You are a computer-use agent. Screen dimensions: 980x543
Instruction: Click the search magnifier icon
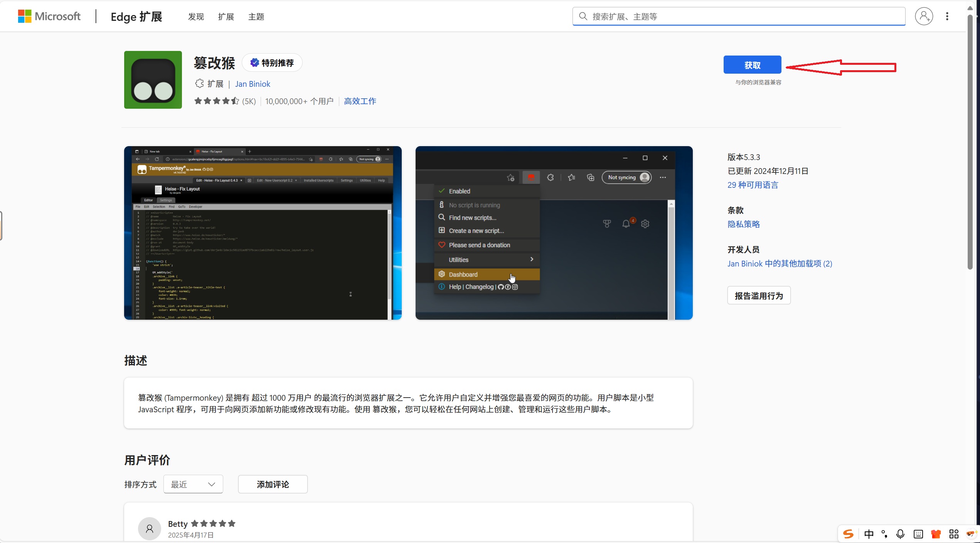(x=583, y=16)
